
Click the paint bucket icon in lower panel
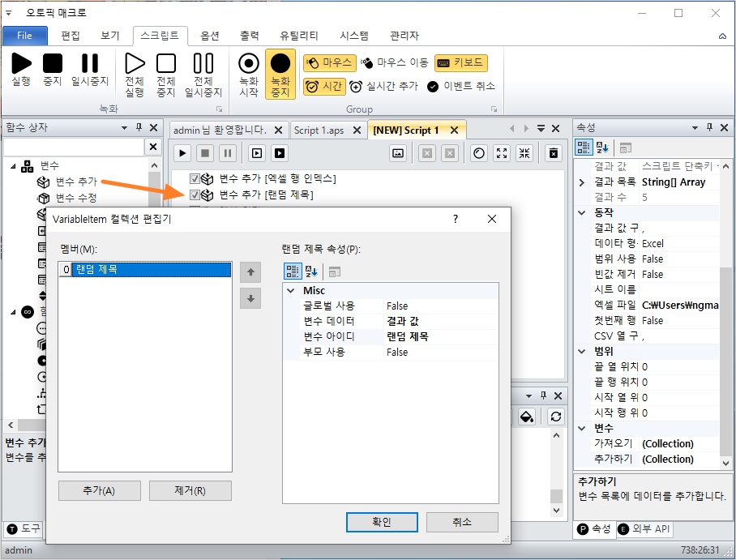coord(527,417)
